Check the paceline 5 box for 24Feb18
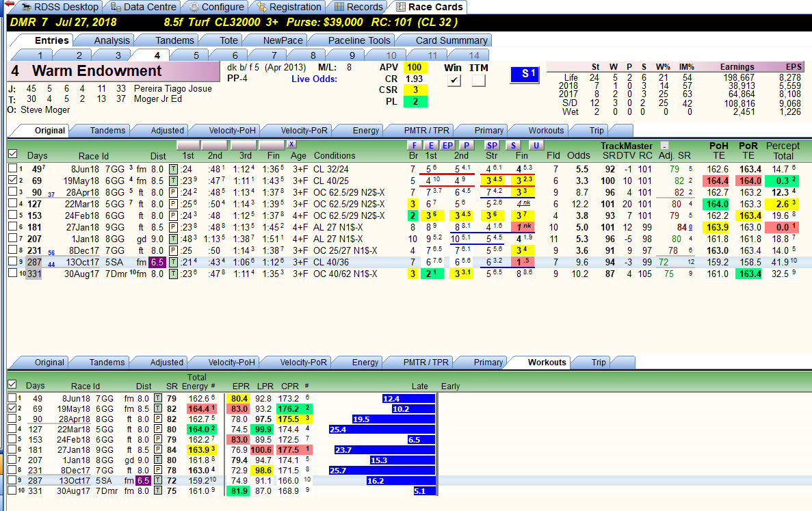812x511 pixels. [x=12, y=215]
